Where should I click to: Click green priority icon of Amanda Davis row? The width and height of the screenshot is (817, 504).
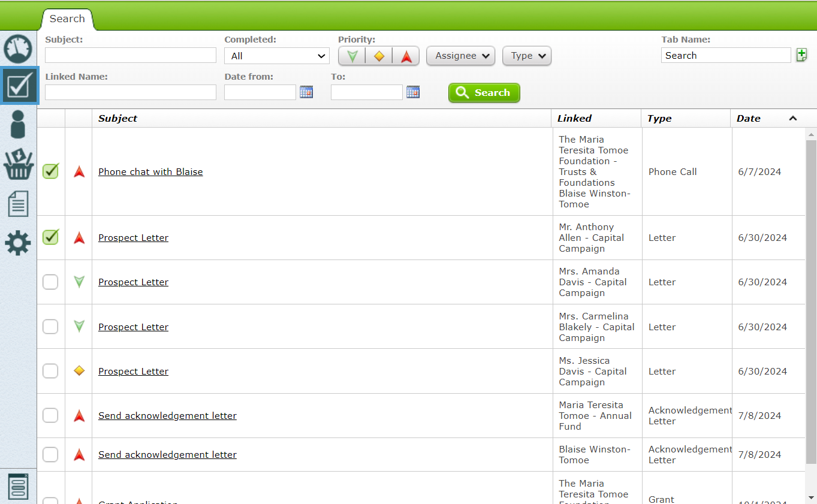(79, 282)
